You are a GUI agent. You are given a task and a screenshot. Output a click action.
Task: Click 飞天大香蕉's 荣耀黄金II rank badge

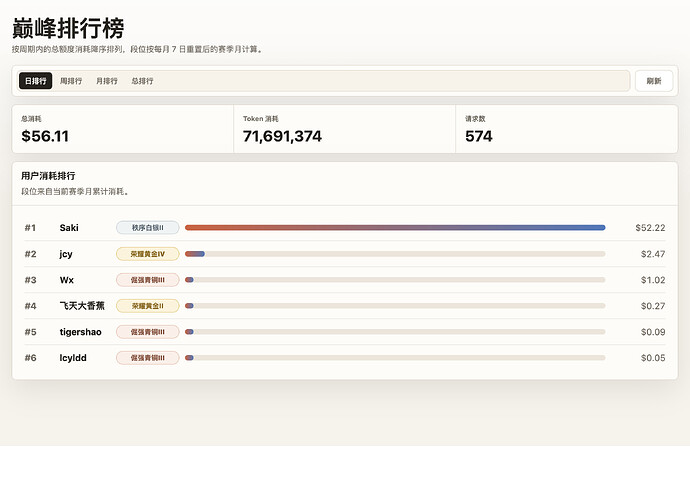(x=147, y=306)
